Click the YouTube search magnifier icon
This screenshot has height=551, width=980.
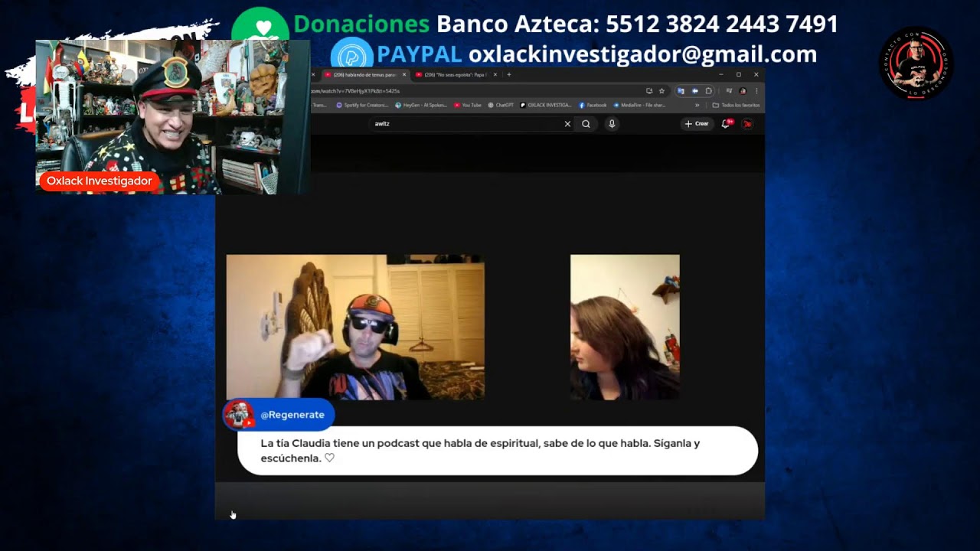pyautogui.click(x=586, y=124)
